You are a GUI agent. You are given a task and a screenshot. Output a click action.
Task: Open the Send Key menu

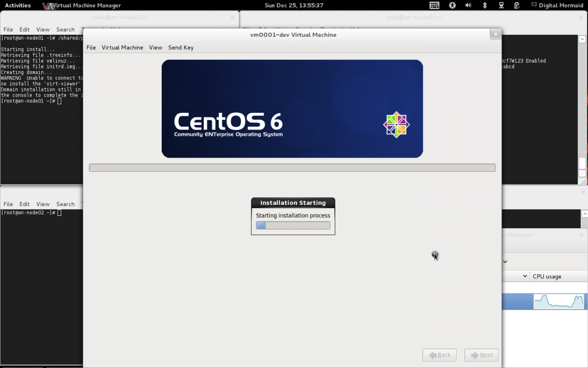point(181,48)
